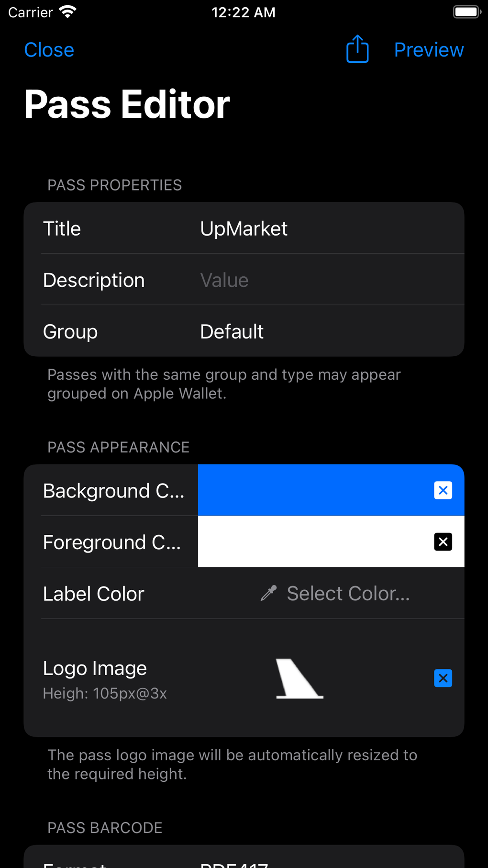Choose Select Color for Label Color
Viewport: 488px width, 868px height.
click(348, 594)
